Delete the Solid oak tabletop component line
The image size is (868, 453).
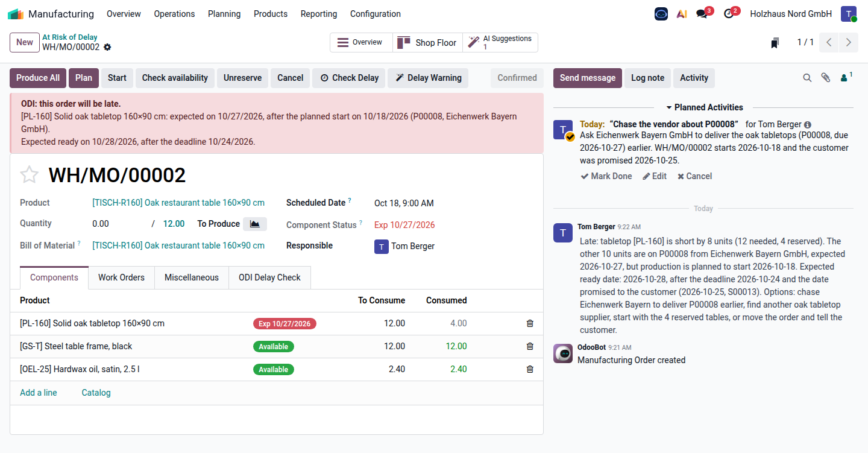click(530, 323)
